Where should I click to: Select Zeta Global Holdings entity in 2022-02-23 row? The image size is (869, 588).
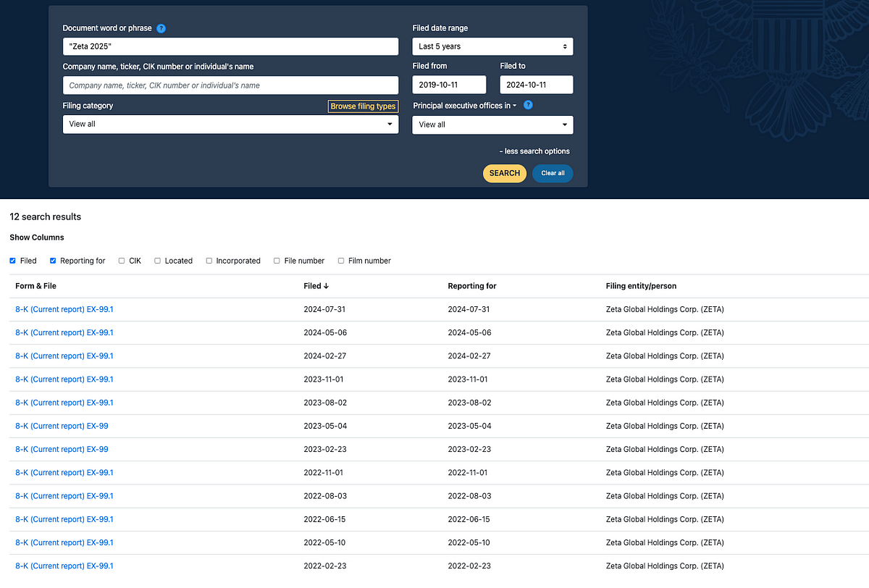[665, 566]
